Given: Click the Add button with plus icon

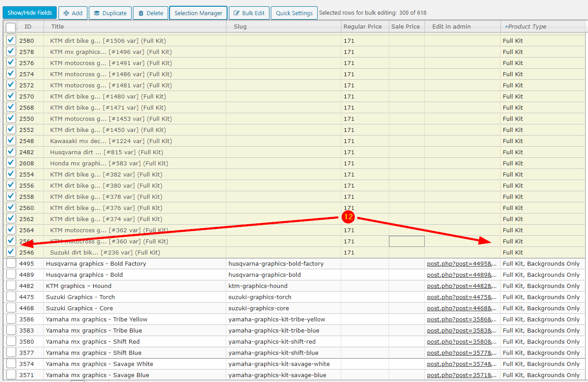Looking at the screenshot, I should point(73,13).
